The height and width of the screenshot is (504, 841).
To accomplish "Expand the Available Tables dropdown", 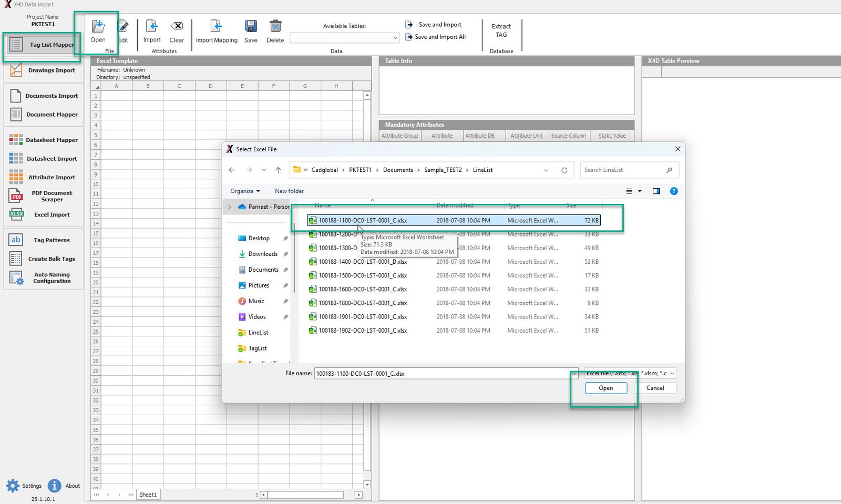I will pyautogui.click(x=395, y=38).
